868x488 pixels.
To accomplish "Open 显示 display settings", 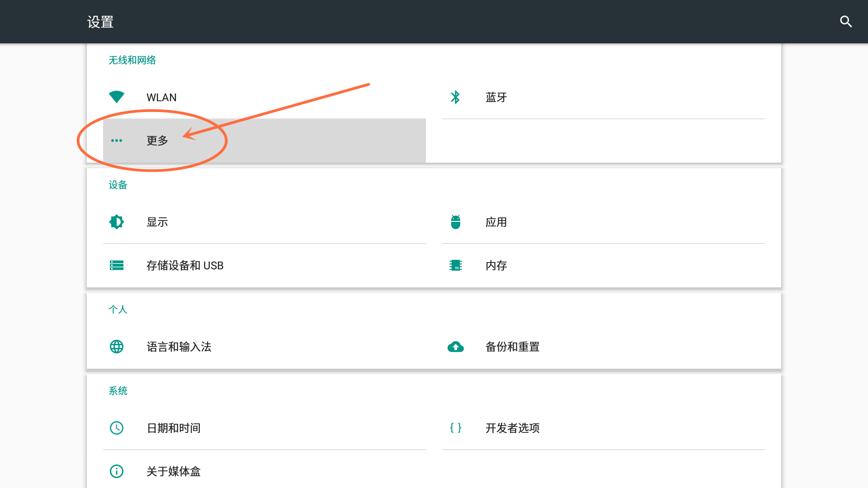I will click(264, 222).
